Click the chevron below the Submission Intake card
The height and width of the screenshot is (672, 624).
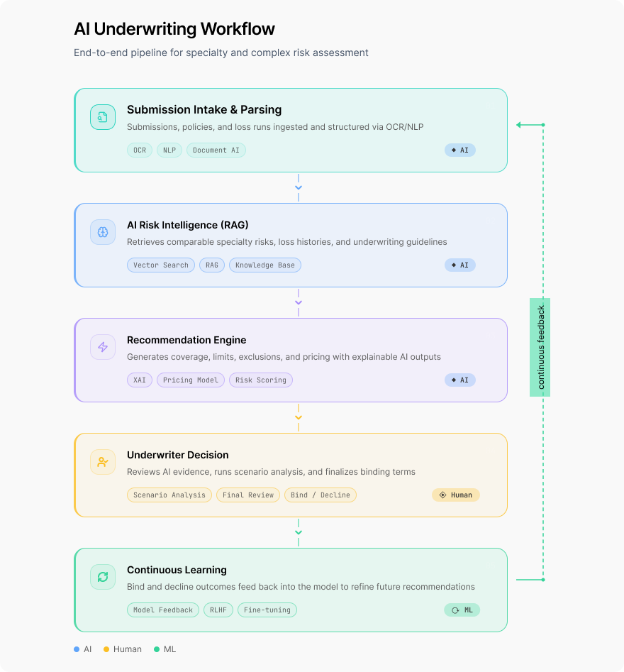pyautogui.click(x=299, y=188)
